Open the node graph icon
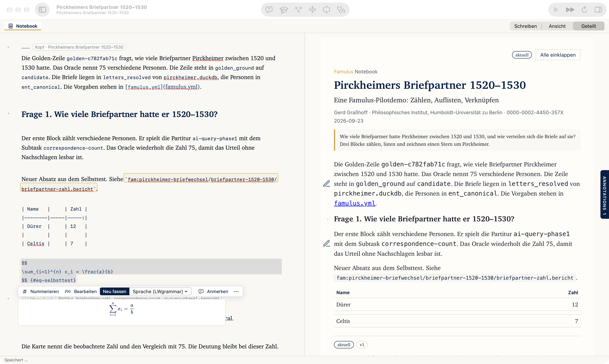Image resolution: width=609 pixels, height=364 pixels. point(298,10)
